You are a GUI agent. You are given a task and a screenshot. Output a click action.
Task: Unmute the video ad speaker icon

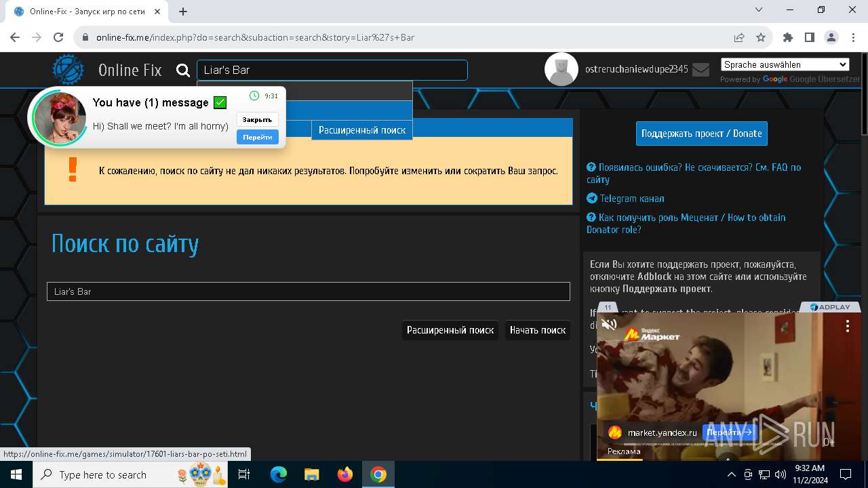tap(609, 325)
